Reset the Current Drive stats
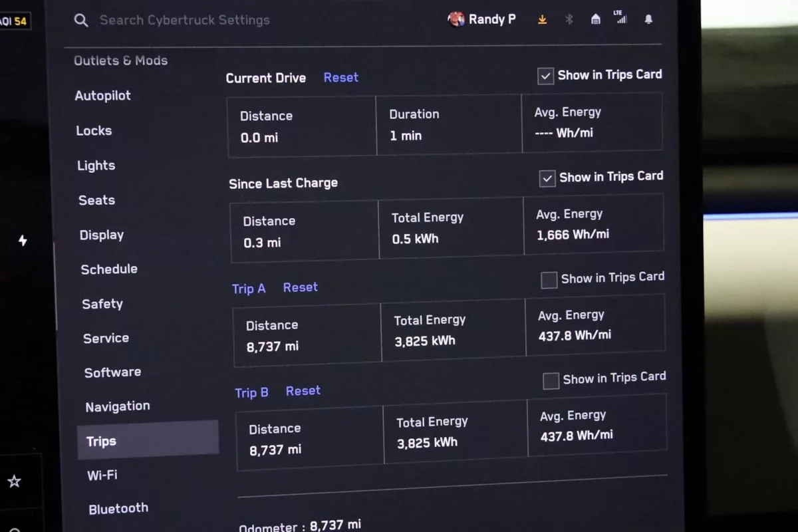The image size is (798, 532). point(340,77)
